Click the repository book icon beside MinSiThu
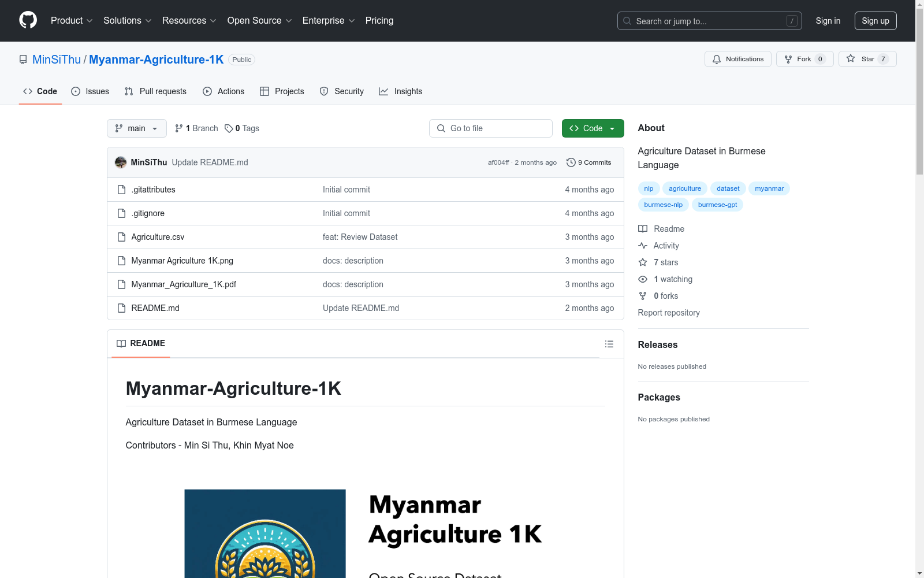 [23, 60]
